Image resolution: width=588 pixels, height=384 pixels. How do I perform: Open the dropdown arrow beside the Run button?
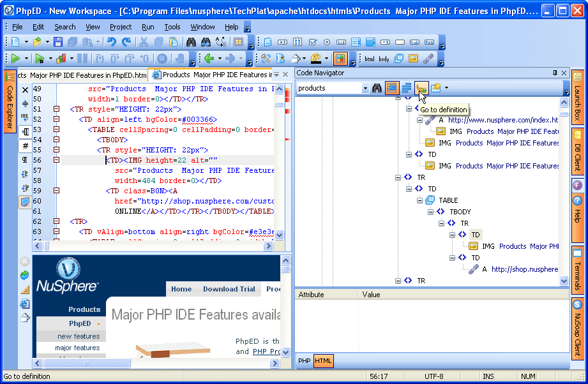[x=26, y=59]
